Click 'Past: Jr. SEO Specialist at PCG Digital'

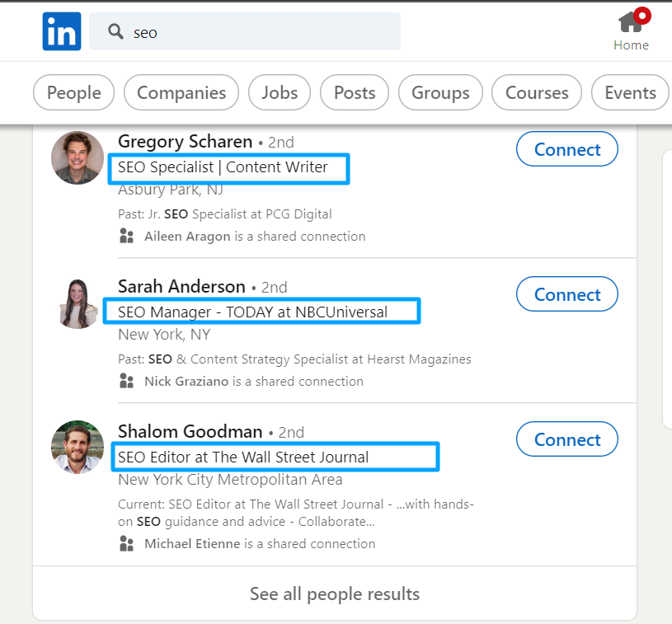[225, 213]
